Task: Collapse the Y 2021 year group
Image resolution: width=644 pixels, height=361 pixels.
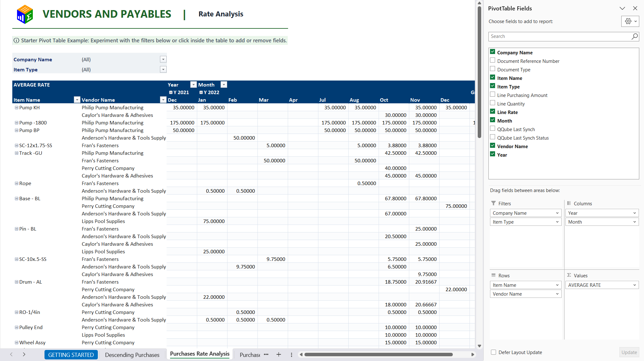Action: point(171,93)
